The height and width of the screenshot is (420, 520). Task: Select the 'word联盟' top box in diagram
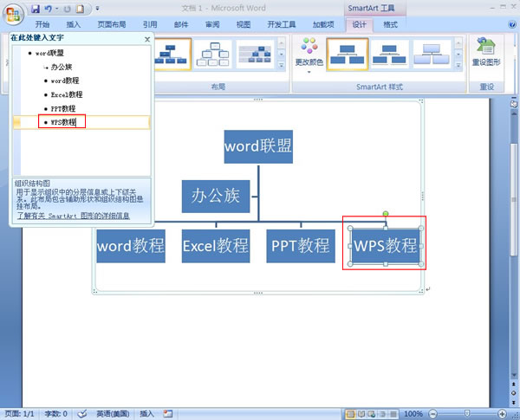[258, 146]
